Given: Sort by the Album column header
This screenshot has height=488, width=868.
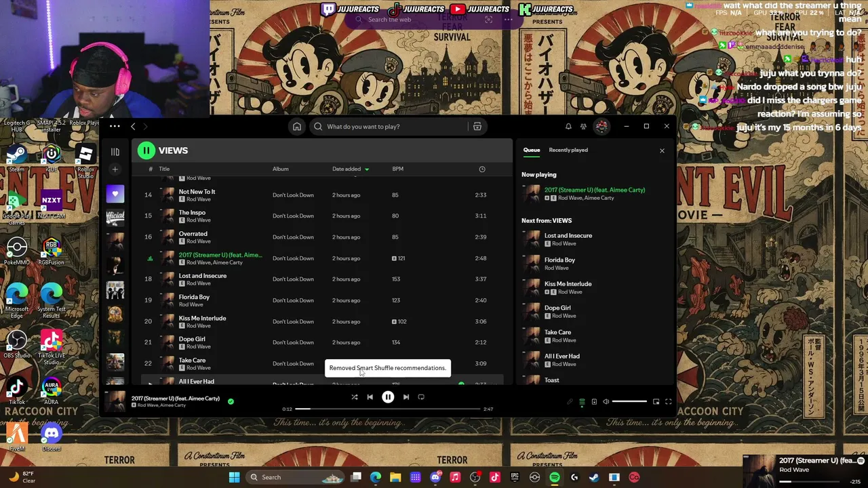Looking at the screenshot, I should click(281, 169).
